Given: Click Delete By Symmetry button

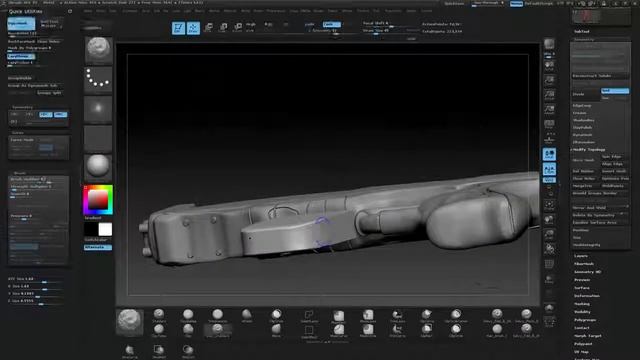Looking at the screenshot, I should [600, 215].
